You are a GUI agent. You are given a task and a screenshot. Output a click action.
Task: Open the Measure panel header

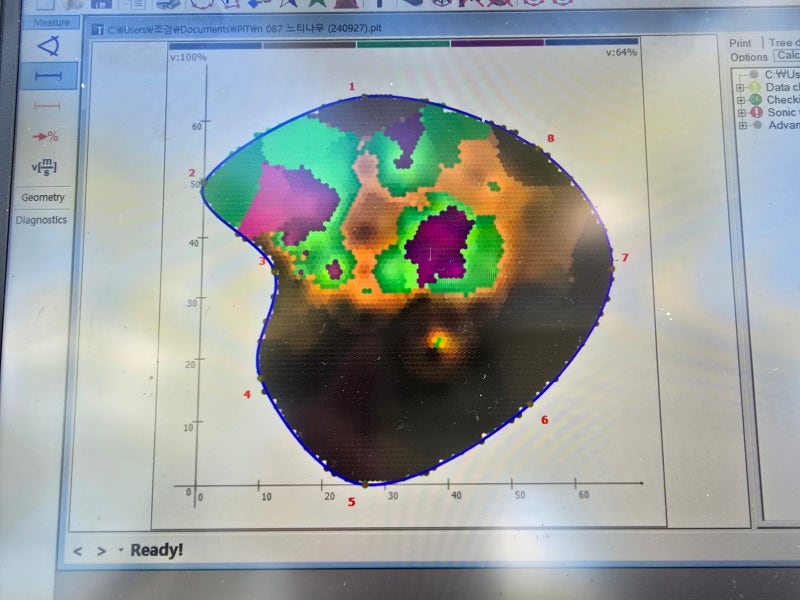[51, 22]
